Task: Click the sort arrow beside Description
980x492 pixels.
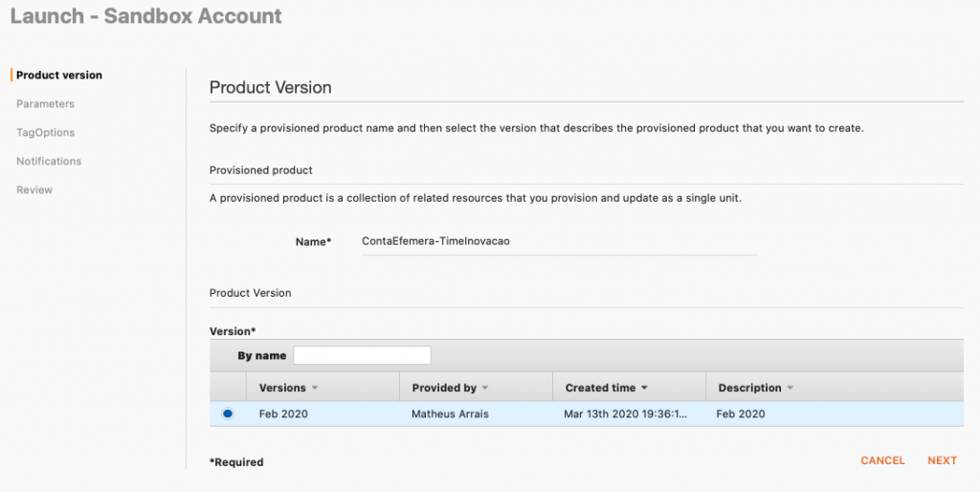Action: point(791,389)
